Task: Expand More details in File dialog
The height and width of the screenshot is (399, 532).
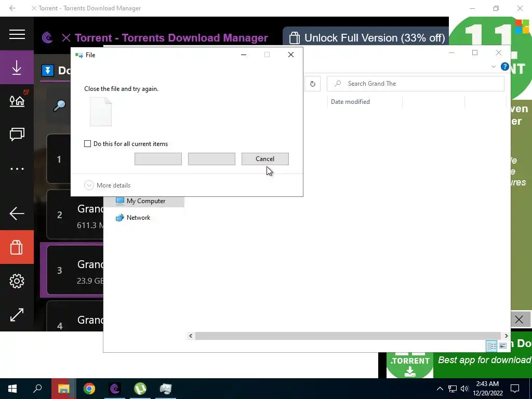Action: (x=107, y=185)
